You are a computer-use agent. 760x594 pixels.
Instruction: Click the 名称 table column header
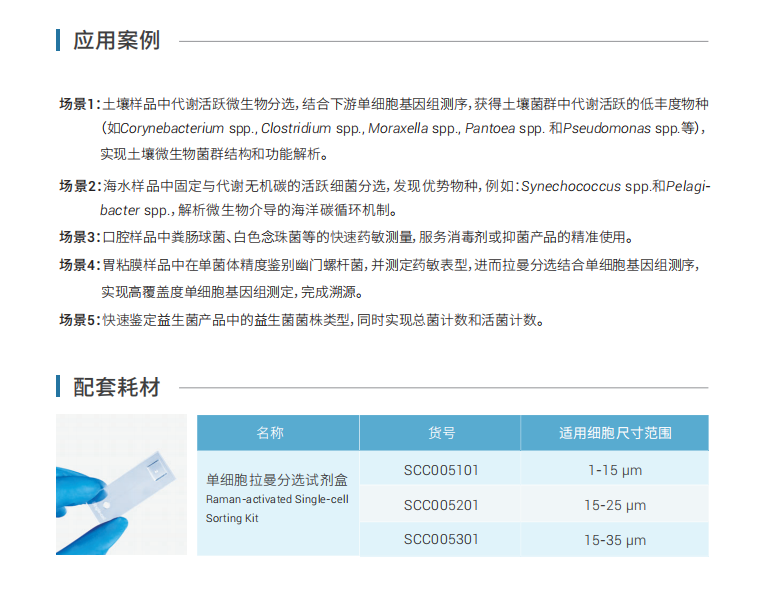[269, 433]
